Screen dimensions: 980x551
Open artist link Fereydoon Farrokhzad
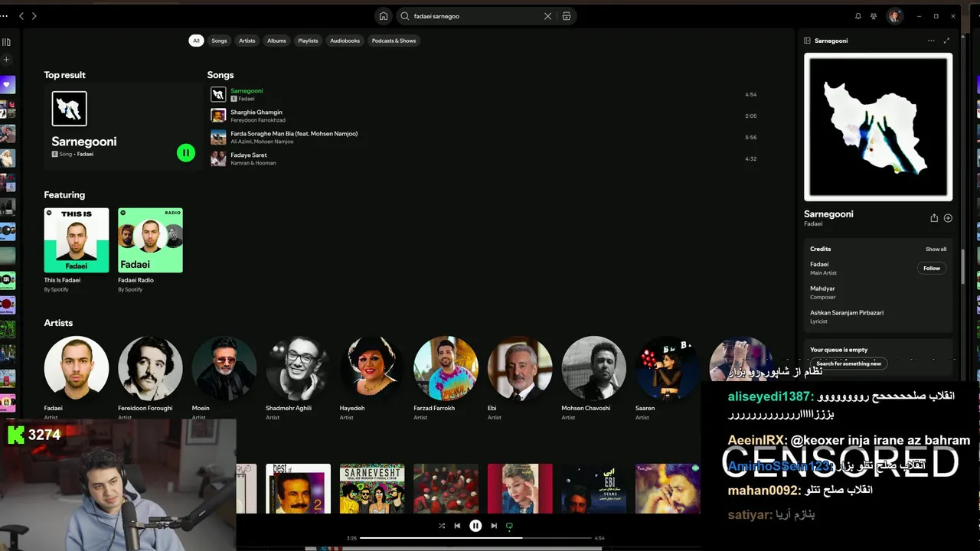point(258,120)
